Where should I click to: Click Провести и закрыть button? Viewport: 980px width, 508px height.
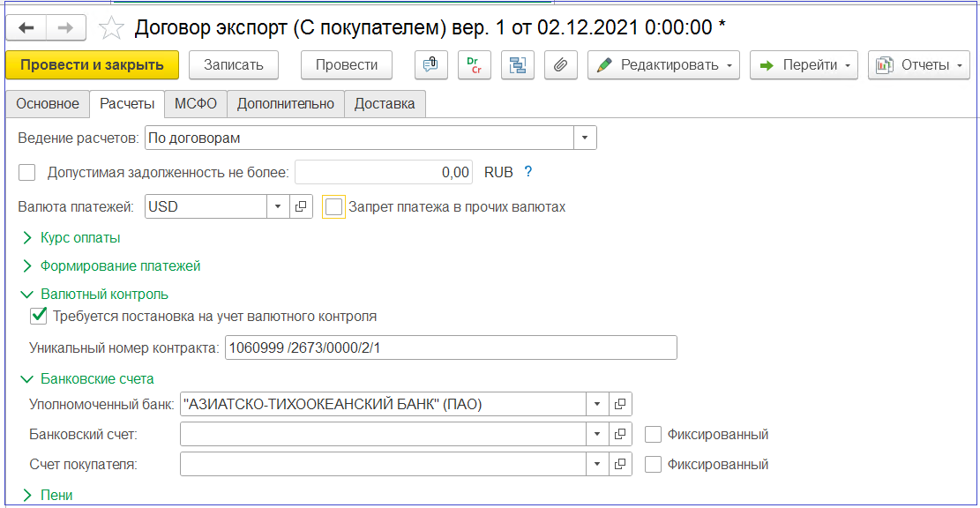point(92,64)
